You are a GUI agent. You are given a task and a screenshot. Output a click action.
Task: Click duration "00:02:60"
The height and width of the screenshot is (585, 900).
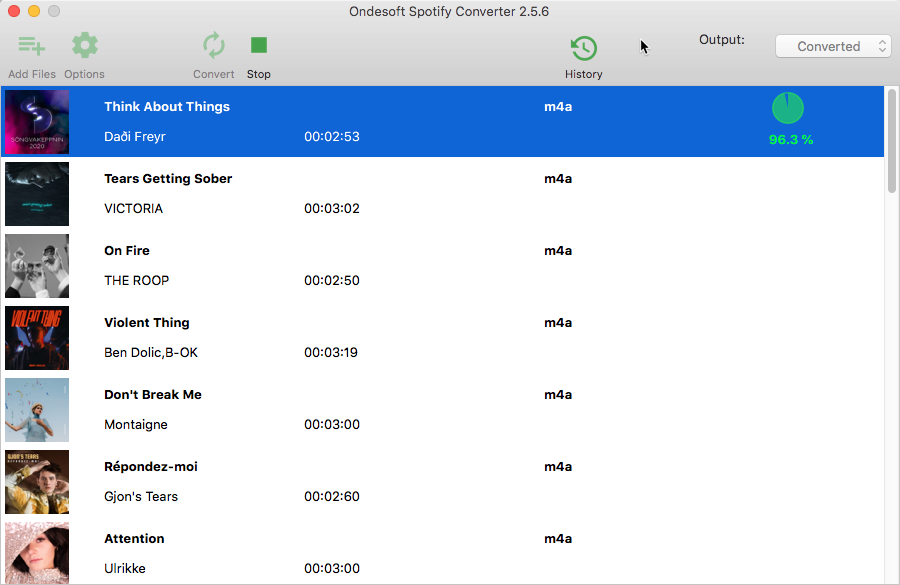pos(332,496)
